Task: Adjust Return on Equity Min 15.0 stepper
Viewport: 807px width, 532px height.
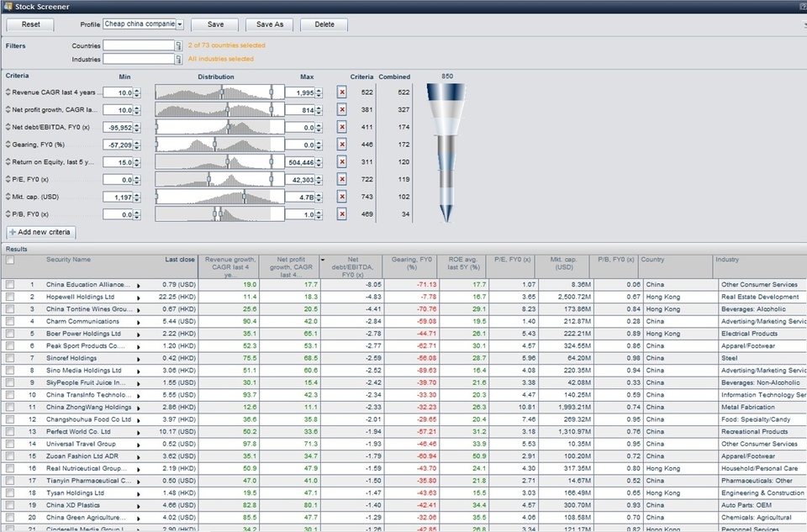Action: (137, 162)
